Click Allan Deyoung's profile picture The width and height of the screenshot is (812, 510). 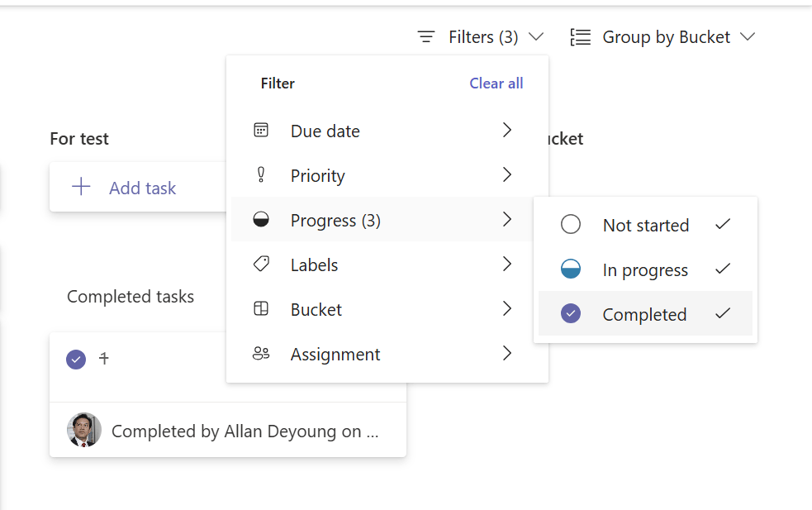click(84, 430)
